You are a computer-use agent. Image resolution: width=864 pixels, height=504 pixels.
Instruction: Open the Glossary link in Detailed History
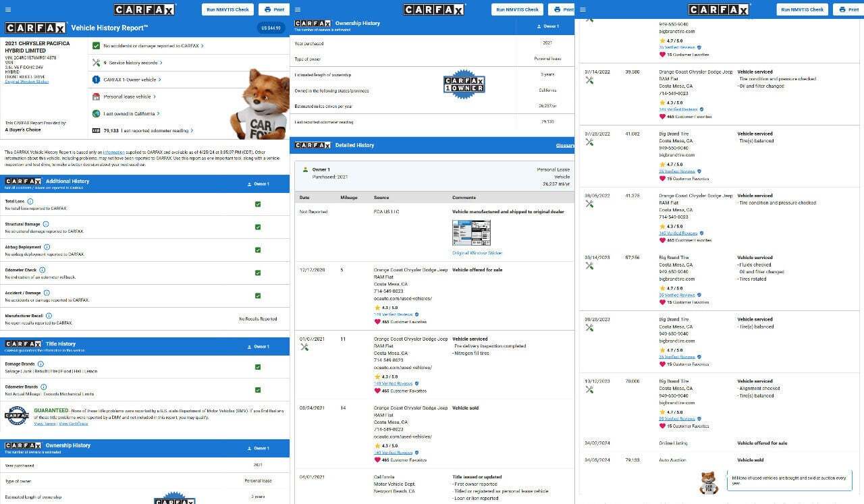pyautogui.click(x=565, y=145)
